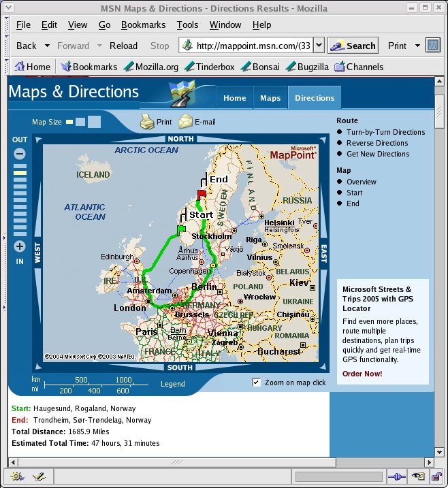Click the red End flag on map
448x488 pixels.
(202, 195)
